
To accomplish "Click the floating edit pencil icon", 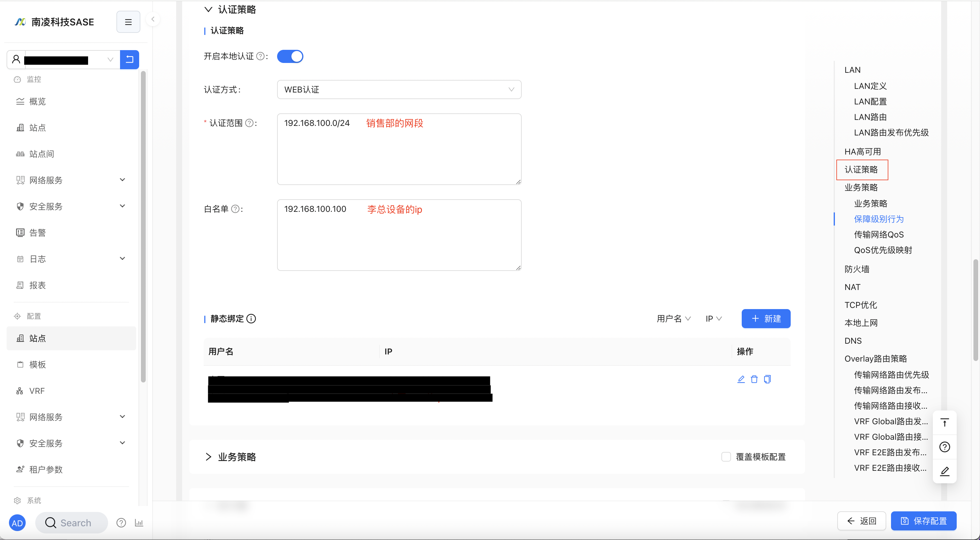I will tap(945, 471).
